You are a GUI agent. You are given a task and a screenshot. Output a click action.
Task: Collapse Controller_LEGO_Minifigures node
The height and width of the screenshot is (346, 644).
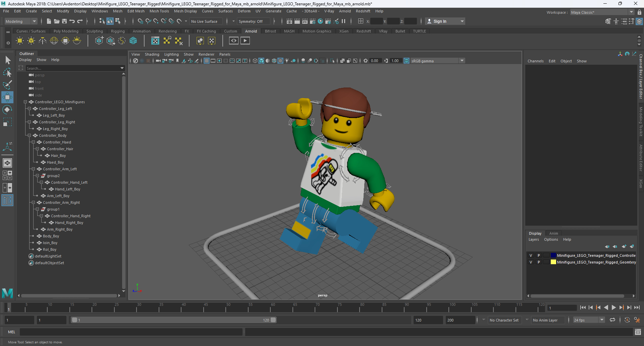pos(25,102)
